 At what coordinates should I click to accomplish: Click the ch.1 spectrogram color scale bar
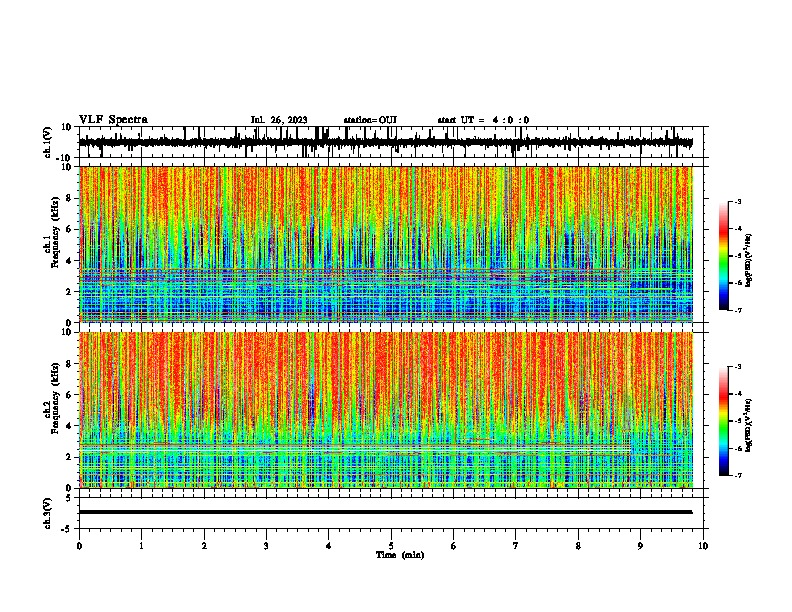[724, 256]
